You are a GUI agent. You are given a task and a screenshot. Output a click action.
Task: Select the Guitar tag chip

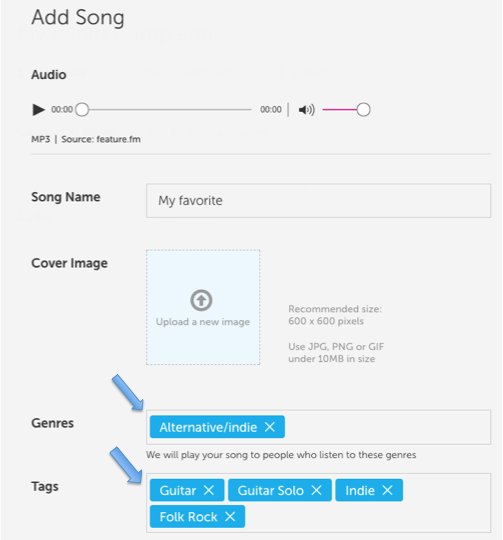[178, 490]
